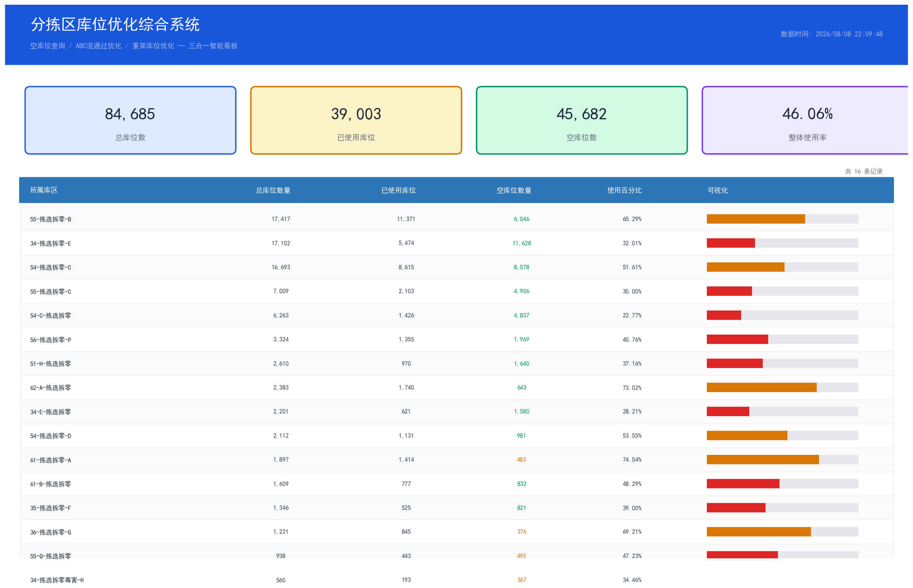Select the row name 55-拣选拆零-B

click(x=51, y=219)
